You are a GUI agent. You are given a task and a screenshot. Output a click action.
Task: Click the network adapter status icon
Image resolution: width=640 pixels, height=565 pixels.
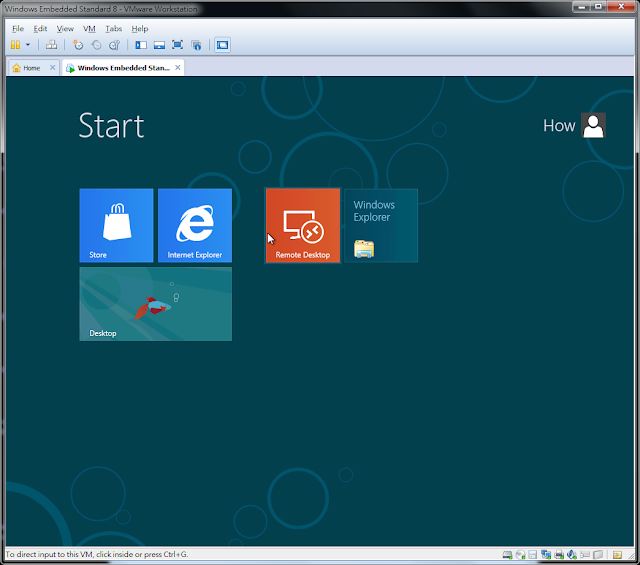546,555
